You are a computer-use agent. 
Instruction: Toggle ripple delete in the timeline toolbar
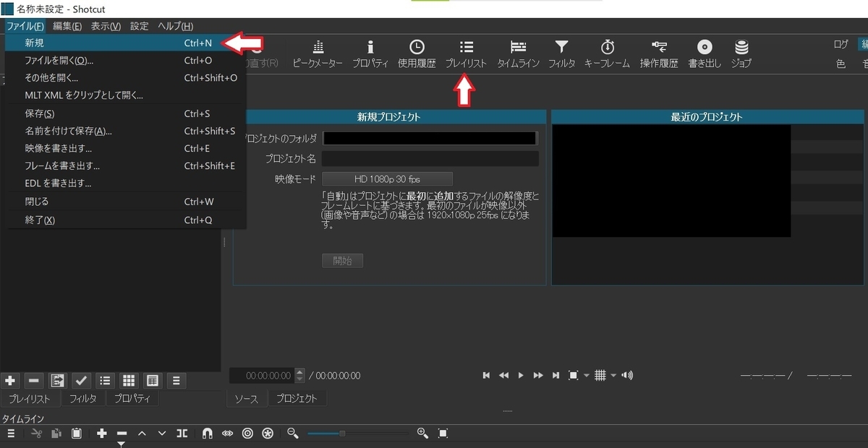click(247, 434)
